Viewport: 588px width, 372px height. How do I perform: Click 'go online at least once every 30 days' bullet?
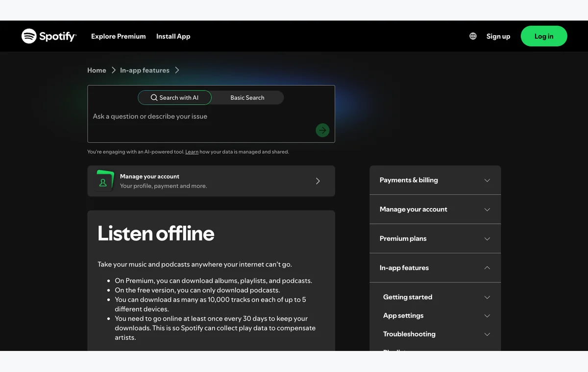click(x=215, y=328)
